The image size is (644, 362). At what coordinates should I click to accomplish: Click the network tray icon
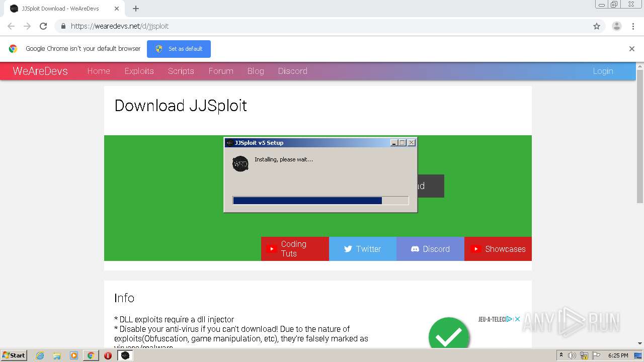(584, 355)
